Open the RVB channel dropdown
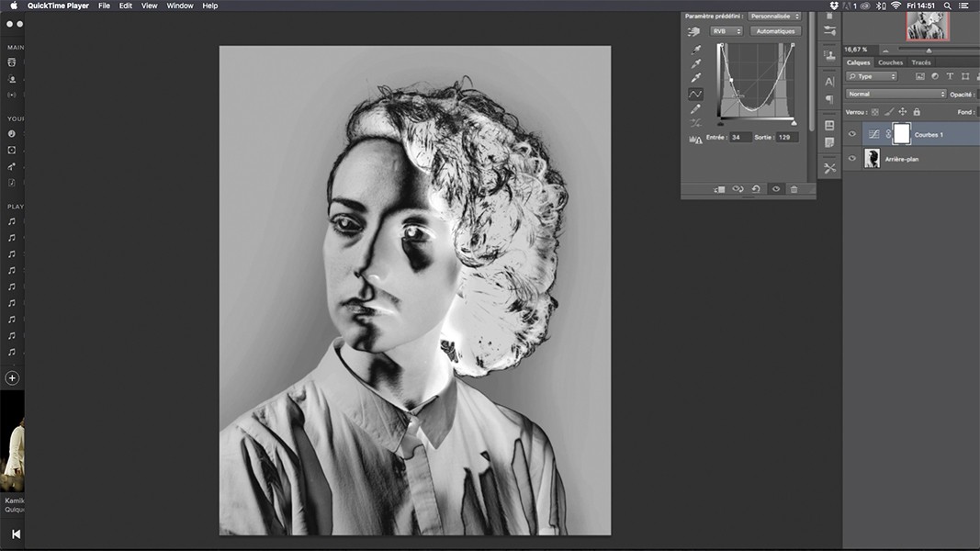This screenshot has height=551, width=980. click(726, 31)
